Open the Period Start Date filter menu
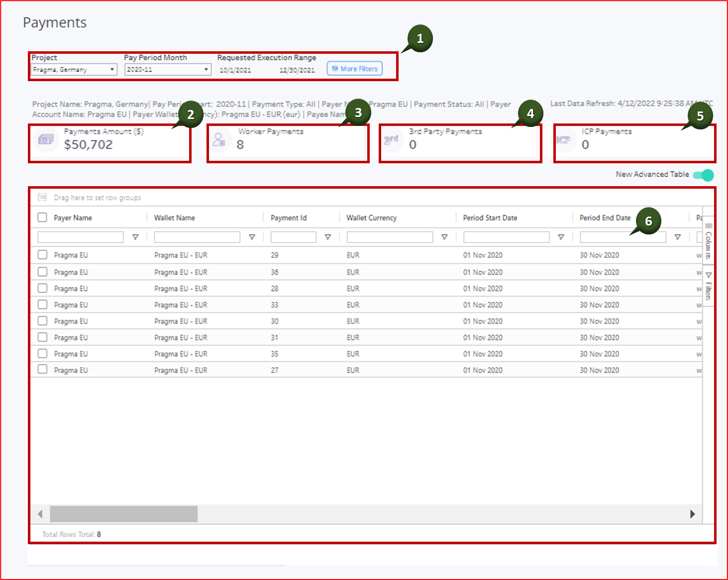The height and width of the screenshot is (580, 728). [x=561, y=237]
